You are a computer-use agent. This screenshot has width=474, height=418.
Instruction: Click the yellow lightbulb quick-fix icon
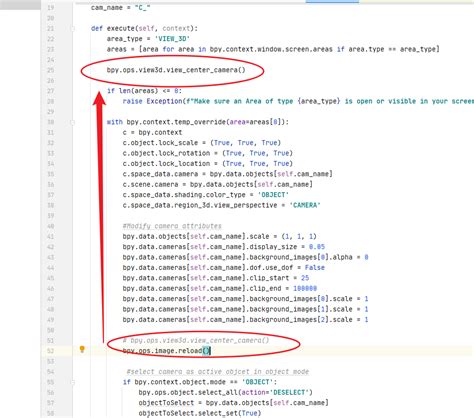click(x=82, y=349)
